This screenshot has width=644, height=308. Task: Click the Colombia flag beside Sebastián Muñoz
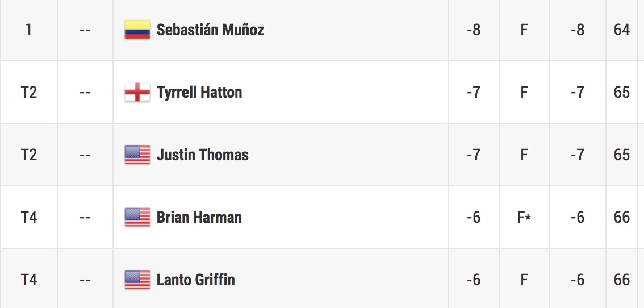(137, 30)
